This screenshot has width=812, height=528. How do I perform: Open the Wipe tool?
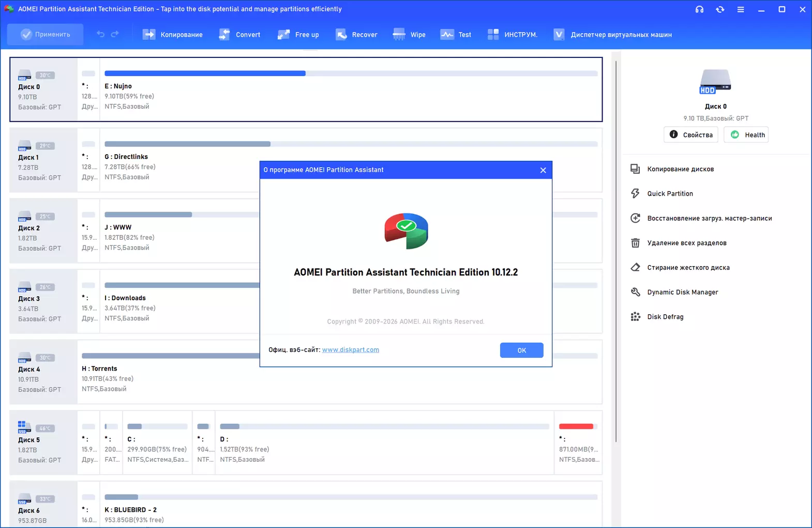click(x=409, y=35)
